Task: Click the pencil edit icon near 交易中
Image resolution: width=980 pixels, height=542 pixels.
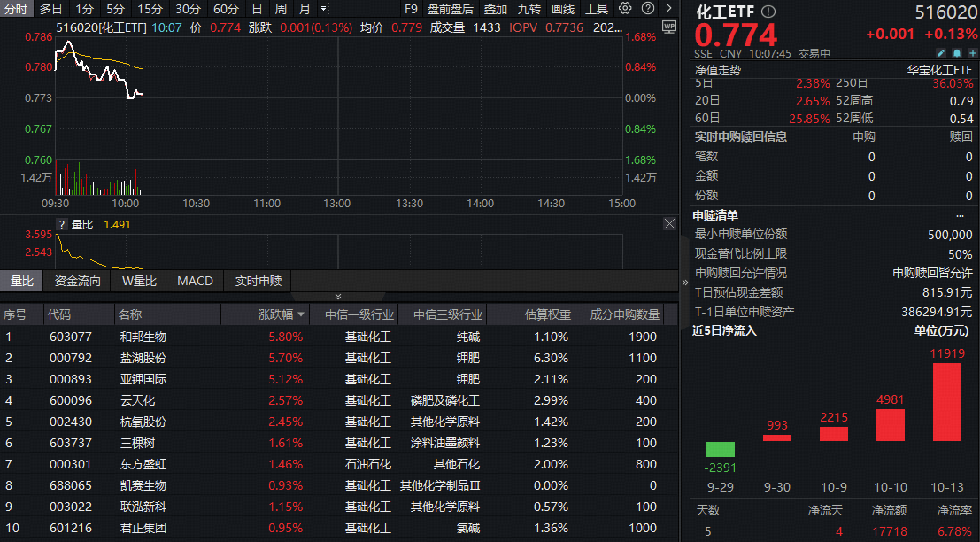Action: pyautogui.click(x=940, y=53)
